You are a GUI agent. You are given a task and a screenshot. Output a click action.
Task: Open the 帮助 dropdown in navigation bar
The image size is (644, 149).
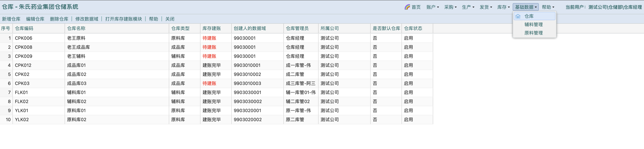(x=548, y=7)
